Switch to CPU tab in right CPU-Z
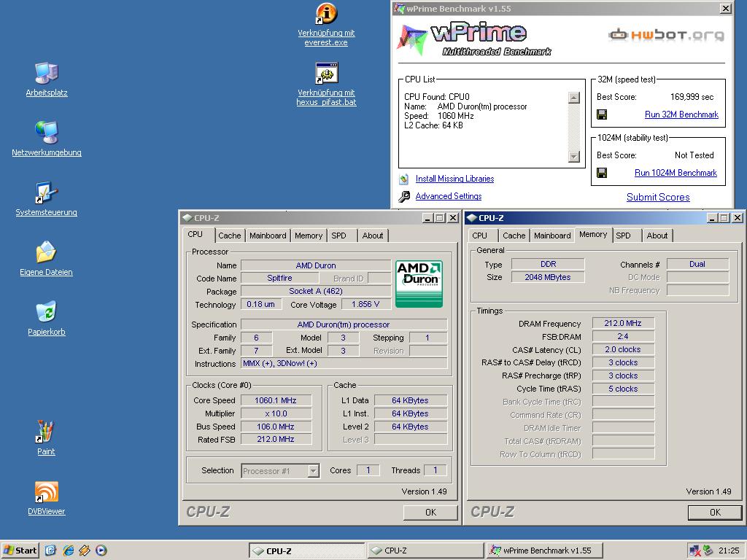The height and width of the screenshot is (560, 747). (480, 236)
